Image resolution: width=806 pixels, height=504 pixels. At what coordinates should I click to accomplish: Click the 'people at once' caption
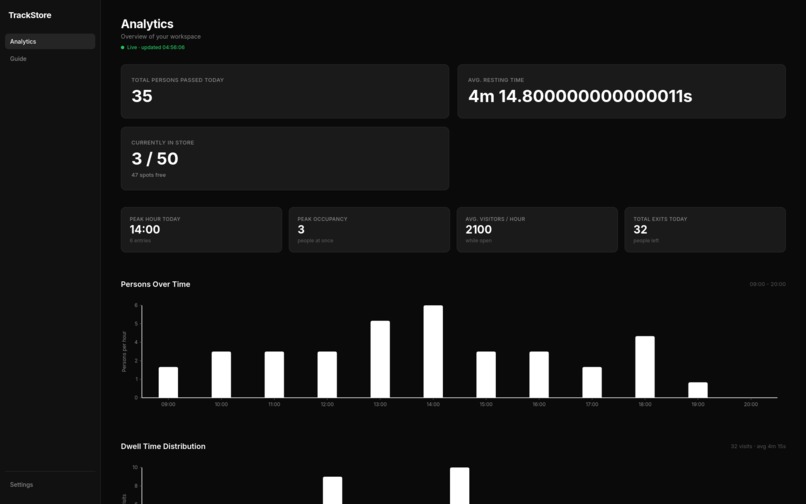(315, 241)
